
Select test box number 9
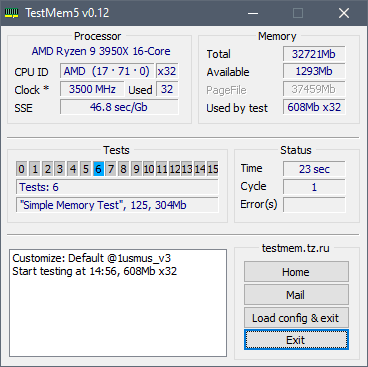136,169
